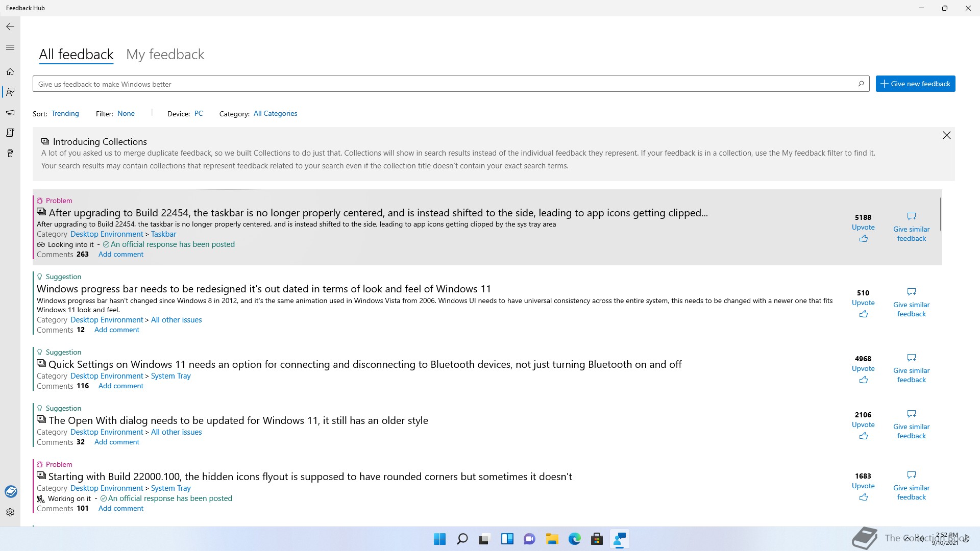980x551 pixels.
Task: Launch Microsoft Edge from taskbar
Action: tap(574, 539)
